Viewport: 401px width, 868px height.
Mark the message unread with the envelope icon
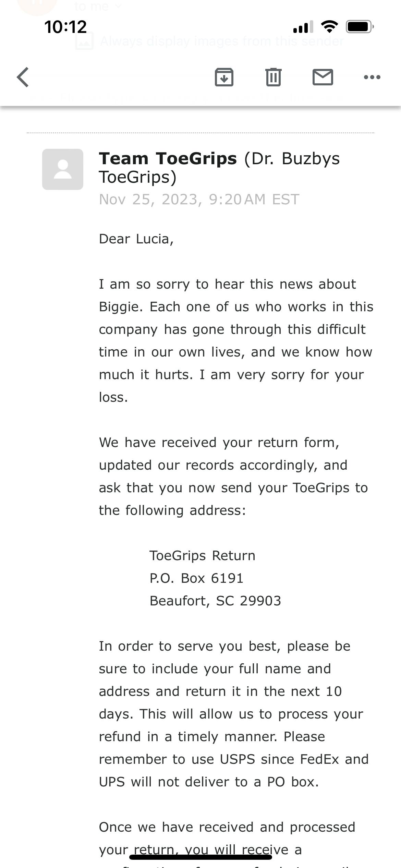[323, 77]
